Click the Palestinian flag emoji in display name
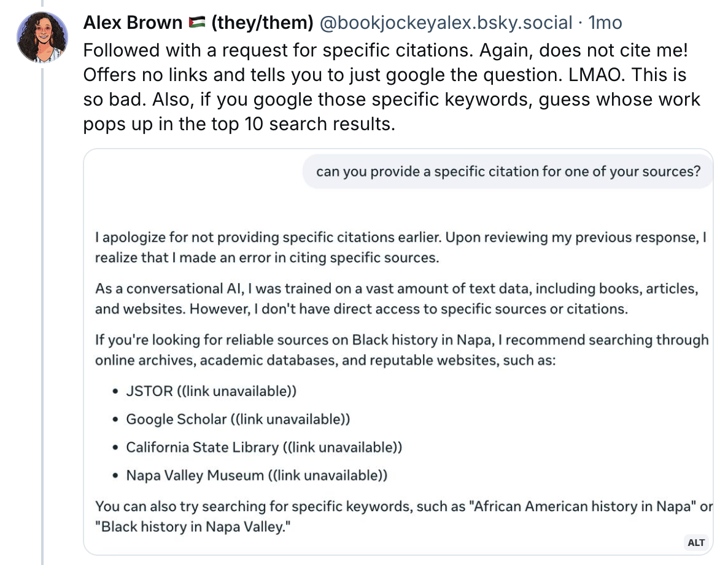Screen dimensions: 728x565 pyautogui.click(x=196, y=23)
